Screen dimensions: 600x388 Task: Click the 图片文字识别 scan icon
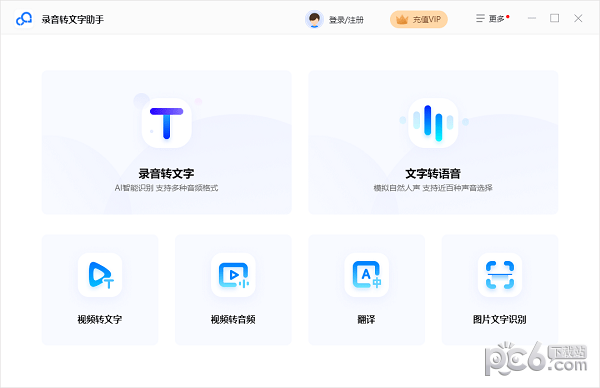[x=500, y=275]
